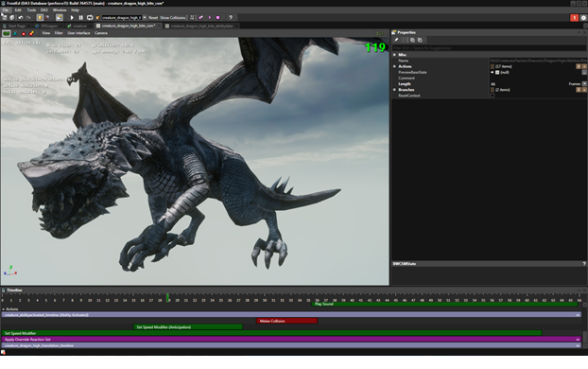Click the Properties filter field
This screenshot has width=588, height=369.
pyautogui.click(x=489, y=48)
